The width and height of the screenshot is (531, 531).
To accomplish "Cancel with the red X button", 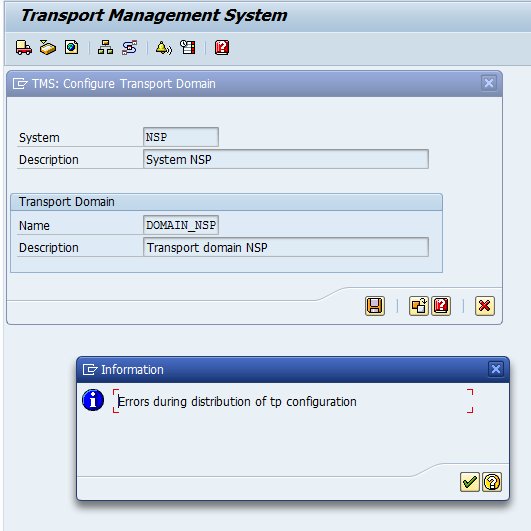I will 485,306.
